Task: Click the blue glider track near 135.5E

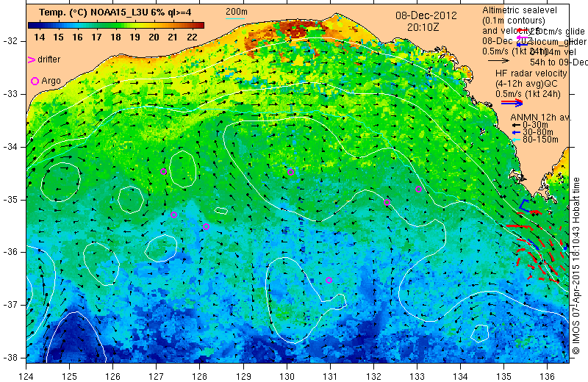Action: 524,206
